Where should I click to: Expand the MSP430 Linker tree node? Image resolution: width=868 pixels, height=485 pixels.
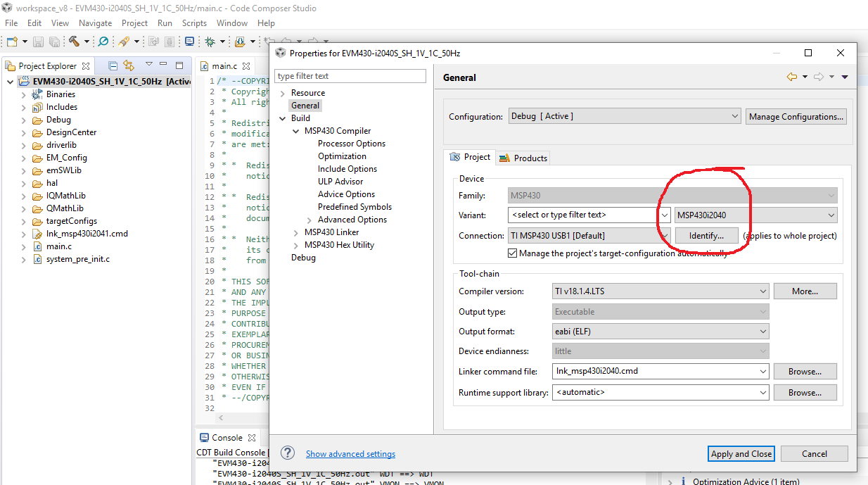295,232
